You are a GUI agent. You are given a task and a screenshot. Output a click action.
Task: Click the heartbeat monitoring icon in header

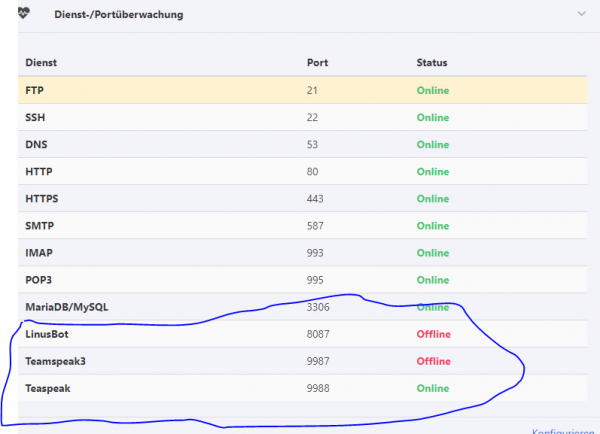(23, 13)
